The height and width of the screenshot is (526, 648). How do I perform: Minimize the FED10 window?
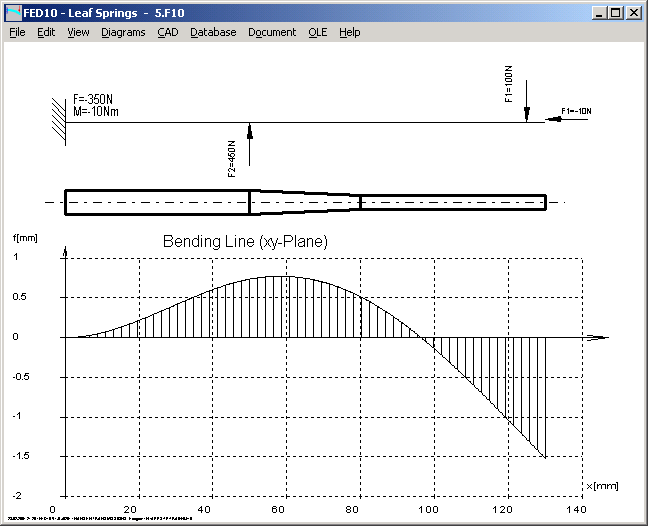coord(599,13)
